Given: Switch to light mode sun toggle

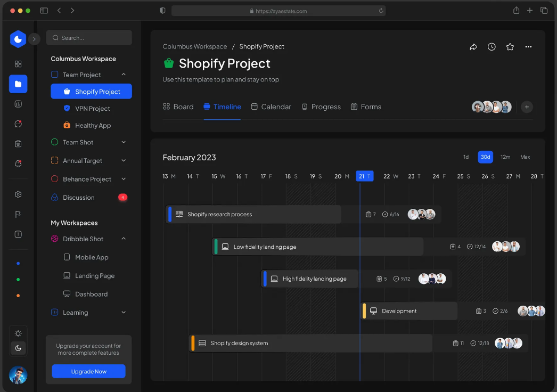Looking at the screenshot, I should pyautogui.click(x=18, y=333).
